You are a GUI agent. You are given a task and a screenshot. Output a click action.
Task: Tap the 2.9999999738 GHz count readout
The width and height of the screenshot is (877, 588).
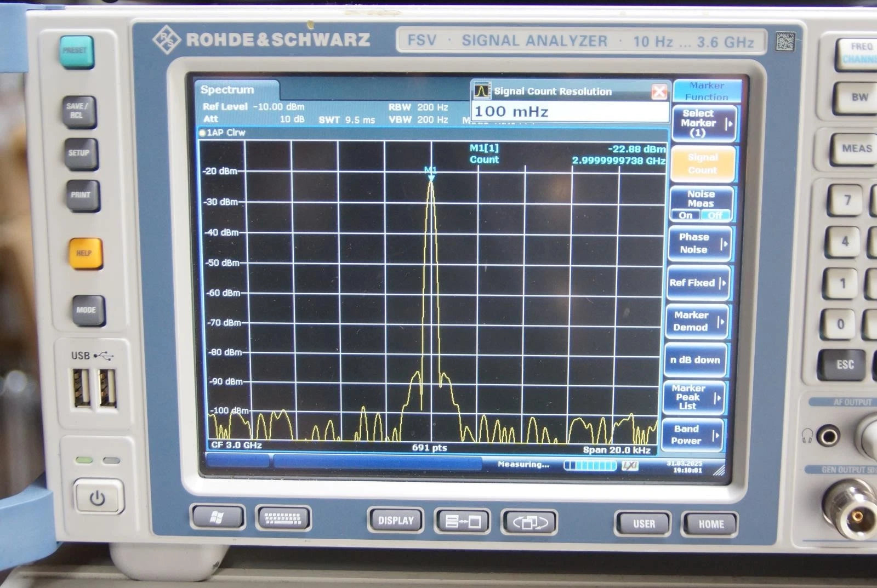619,161
